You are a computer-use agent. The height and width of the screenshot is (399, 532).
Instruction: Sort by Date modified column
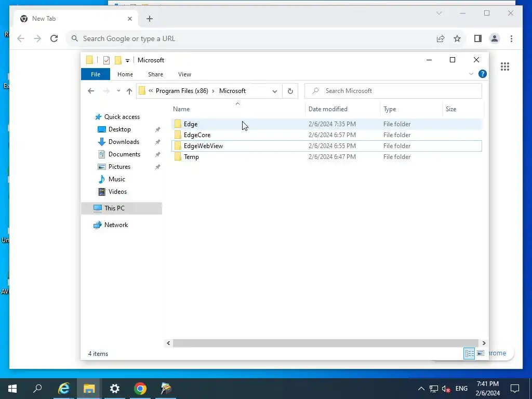pos(328,109)
